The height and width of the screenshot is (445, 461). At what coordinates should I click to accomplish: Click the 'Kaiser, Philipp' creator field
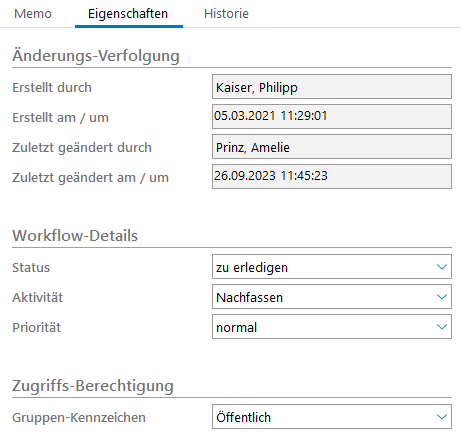click(x=332, y=87)
